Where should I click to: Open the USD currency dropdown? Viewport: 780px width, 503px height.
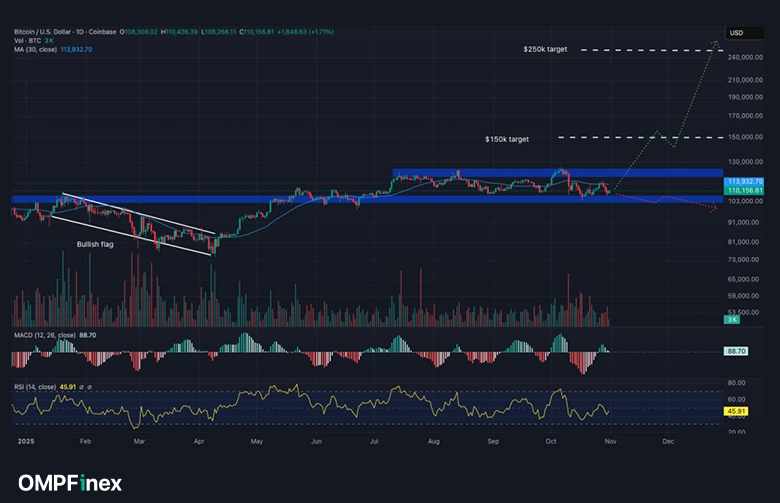pos(736,33)
